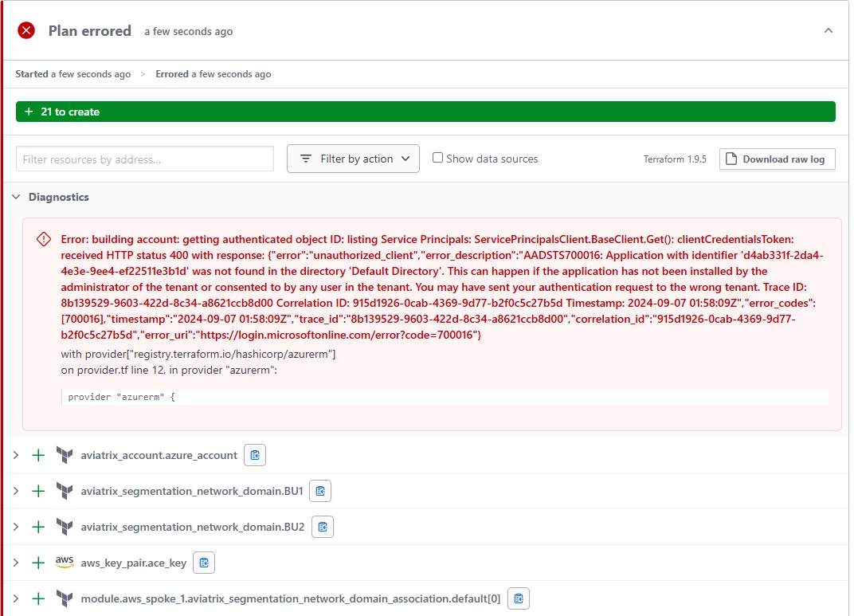Click the AWS logo beside aws_key_pair.ace_key
This screenshot has height=616, width=854.
point(65,562)
